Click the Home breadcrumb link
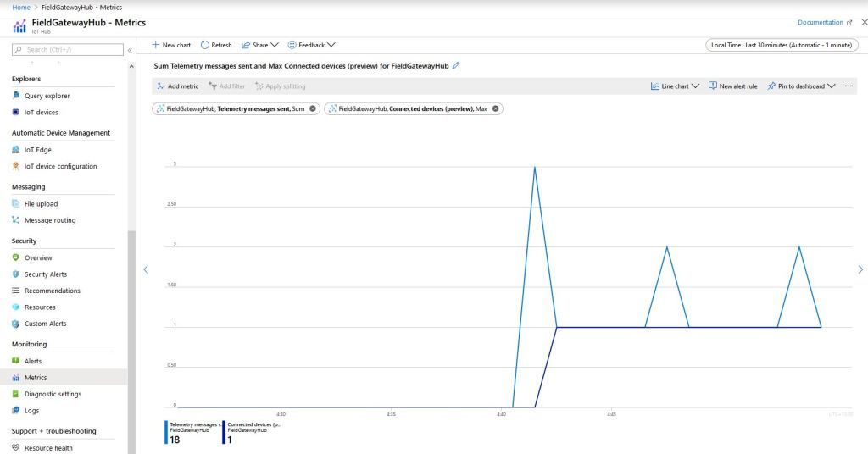868x454 pixels. pyautogui.click(x=21, y=7)
